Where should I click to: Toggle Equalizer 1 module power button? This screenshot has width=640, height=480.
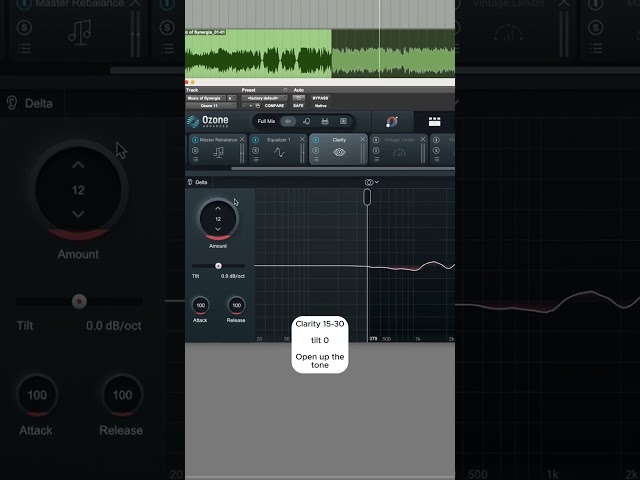pyautogui.click(x=256, y=140)
